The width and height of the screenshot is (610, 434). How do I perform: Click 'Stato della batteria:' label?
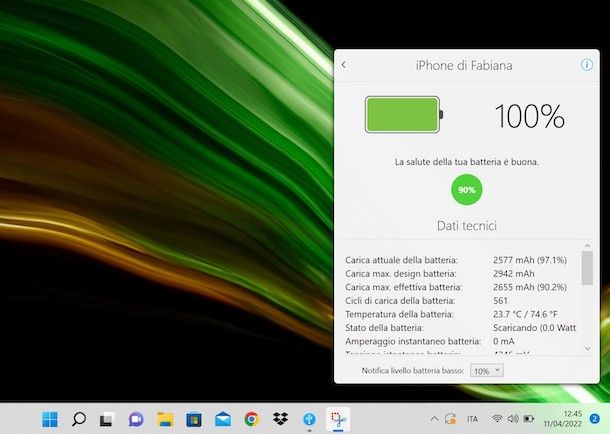(x=384, y=328)
